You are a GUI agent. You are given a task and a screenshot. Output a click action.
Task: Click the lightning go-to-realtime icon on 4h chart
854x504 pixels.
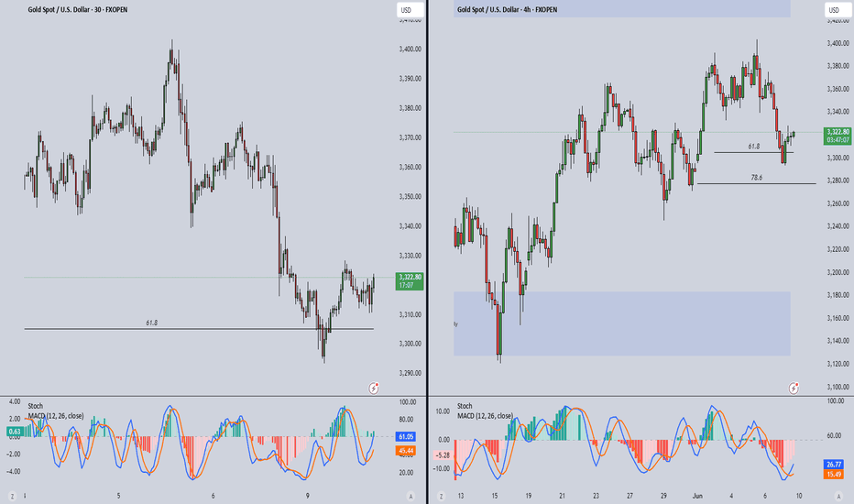tap(794, 388)
